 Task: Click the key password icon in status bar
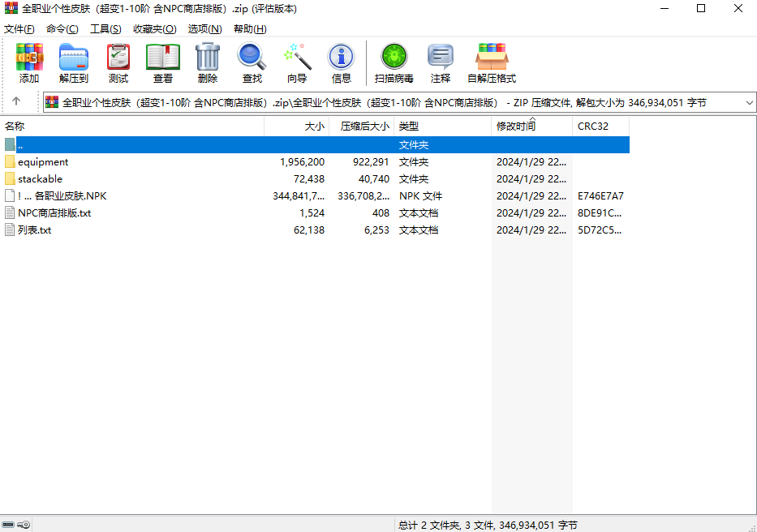point(24,525)
